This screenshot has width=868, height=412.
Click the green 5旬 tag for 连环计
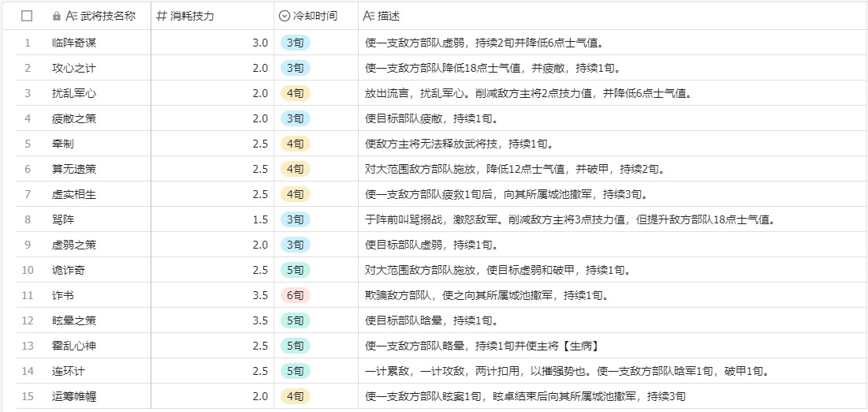[296, 371]
